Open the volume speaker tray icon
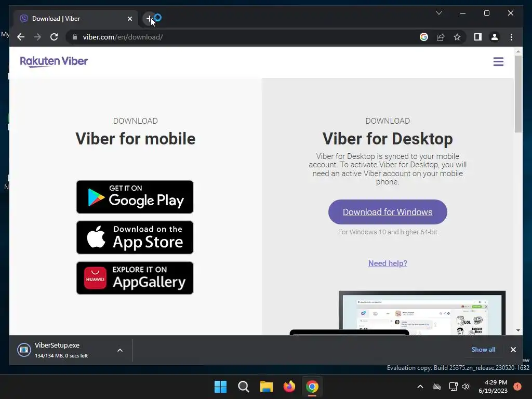The width and height of the screenshot is (532, 399). point(465,387)
